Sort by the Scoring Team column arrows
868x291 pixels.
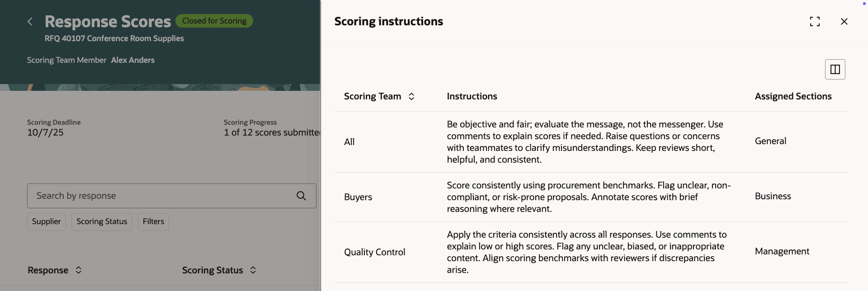click(x=411, y=96)
